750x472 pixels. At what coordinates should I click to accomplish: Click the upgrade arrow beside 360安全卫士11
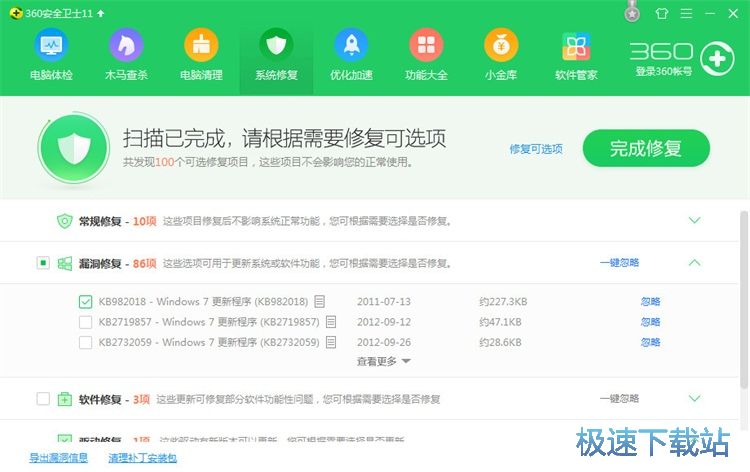pyautogui.click(x=100, y=13)
